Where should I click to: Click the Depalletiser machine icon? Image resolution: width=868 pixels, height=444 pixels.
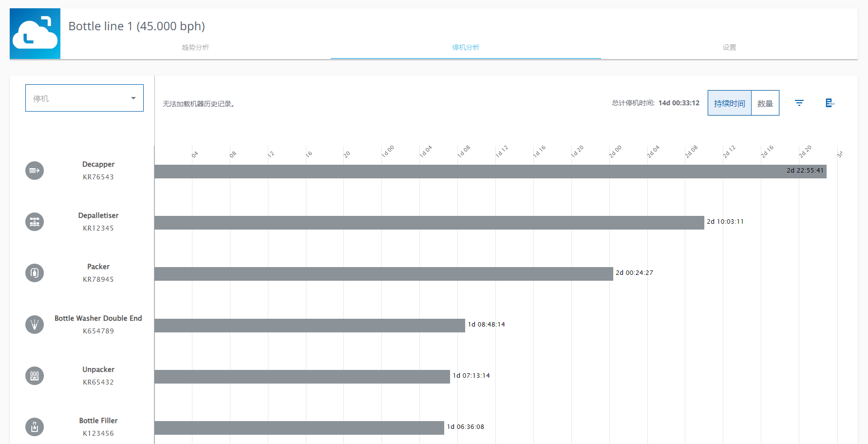35,222
